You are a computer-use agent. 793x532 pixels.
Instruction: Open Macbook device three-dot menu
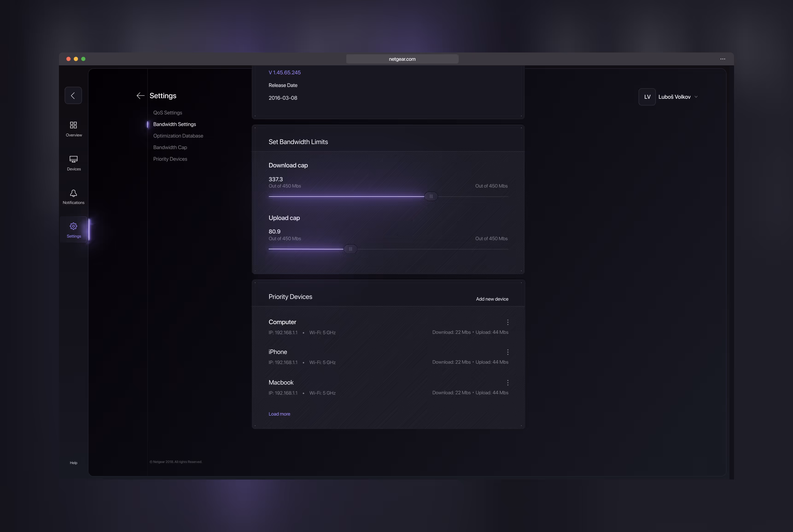click(x=507, y=383)
